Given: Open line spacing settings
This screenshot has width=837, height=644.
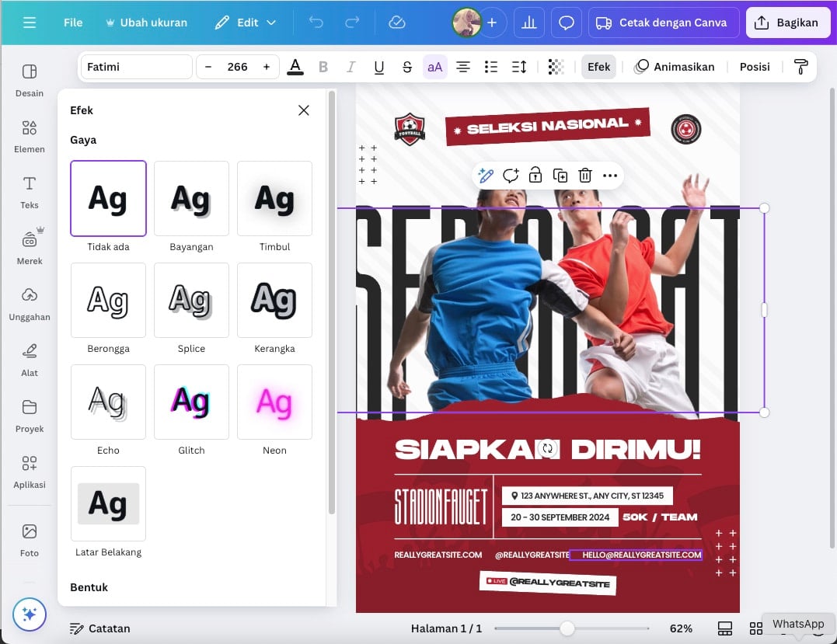Looking at the screenshot, I should (x=519, y=67).
